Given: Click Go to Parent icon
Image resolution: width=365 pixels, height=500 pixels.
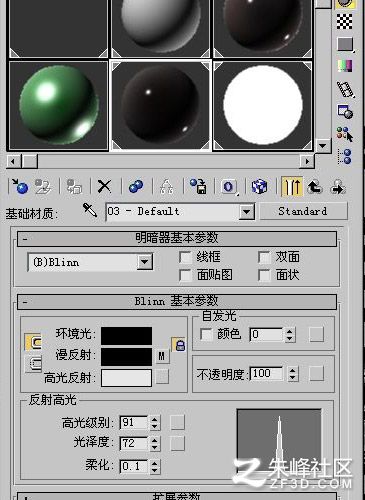Looking at the screenshot, I should click(315, 186).
